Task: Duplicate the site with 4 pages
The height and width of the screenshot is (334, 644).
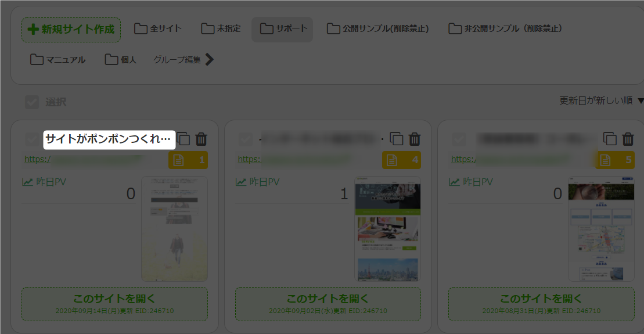Action: point(397,139)
